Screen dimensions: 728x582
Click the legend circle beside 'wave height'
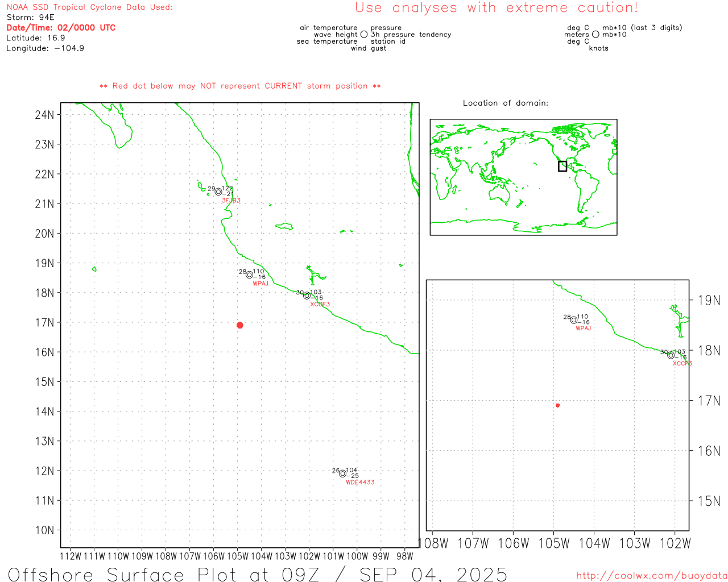tap(364, 35)
